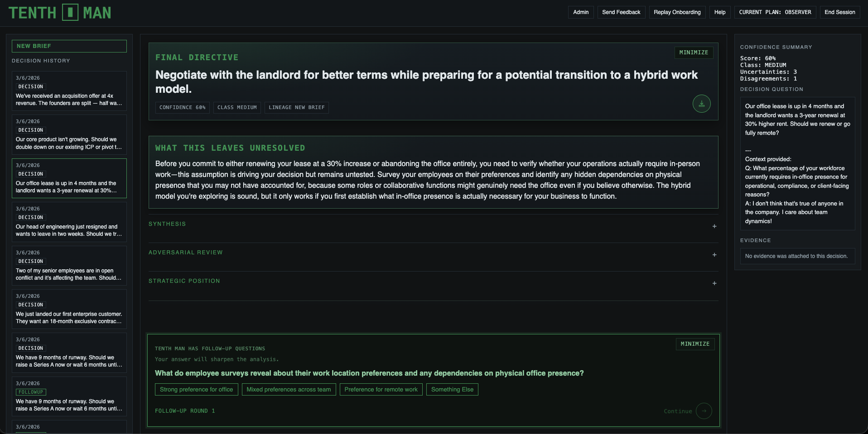Select "Mixed preferences across team" answer
This screenshot has width=868, height=434.
pos(289,389)
